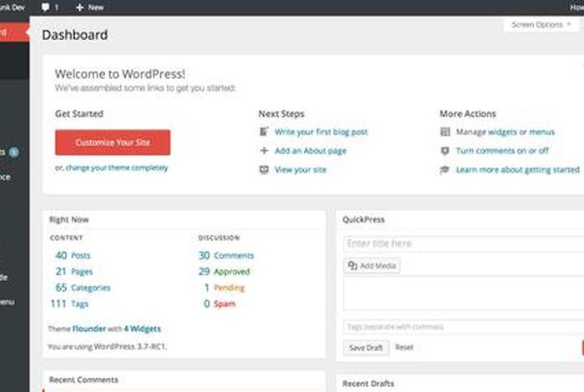Click the 30 Comments link
584x392 pixels.
coord(226,255)
